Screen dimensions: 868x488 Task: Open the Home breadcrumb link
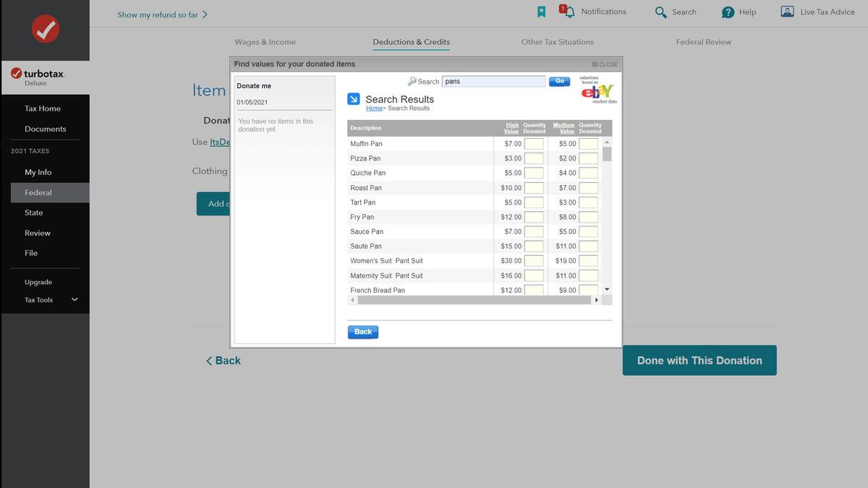[x=373, y=107]
